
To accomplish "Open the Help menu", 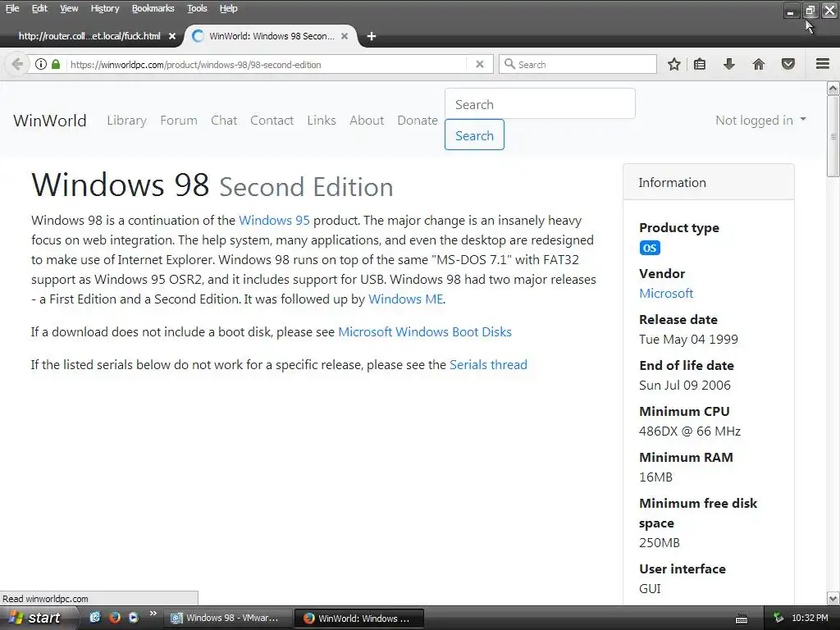I will click(x=228, y=8).
